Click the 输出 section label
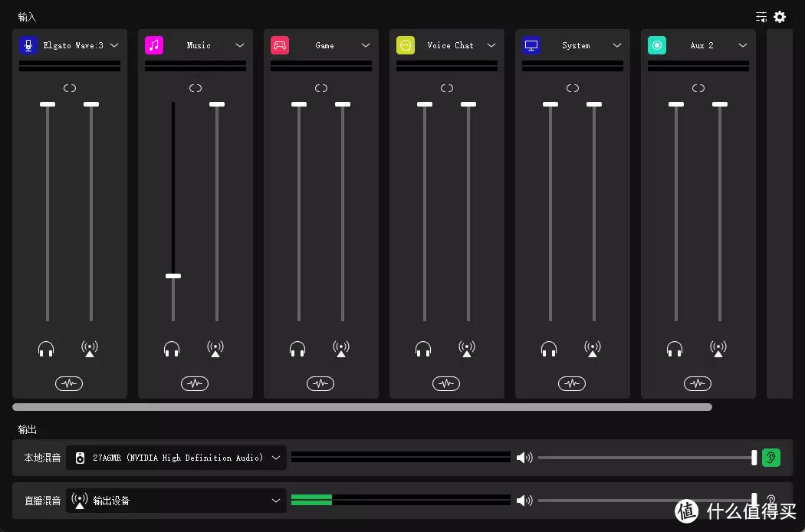This screenshot has width=805, height=532. [x=27, y=429]
